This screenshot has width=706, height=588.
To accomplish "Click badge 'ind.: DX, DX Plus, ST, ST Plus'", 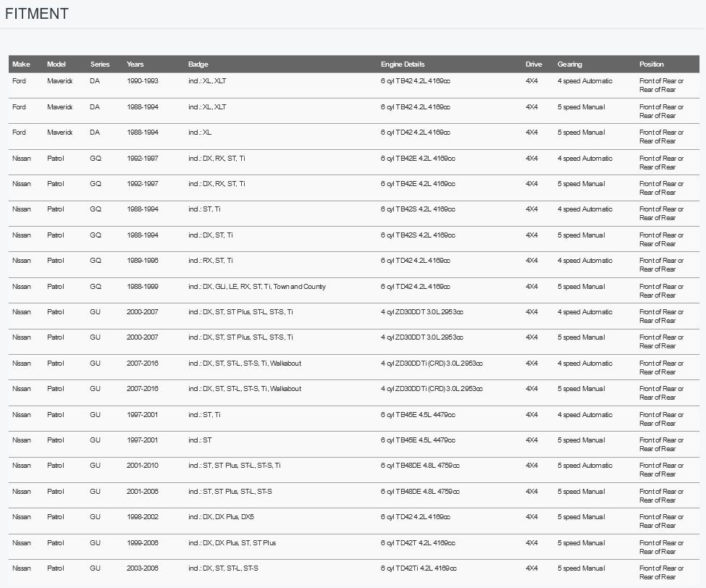I will (232, 543).
